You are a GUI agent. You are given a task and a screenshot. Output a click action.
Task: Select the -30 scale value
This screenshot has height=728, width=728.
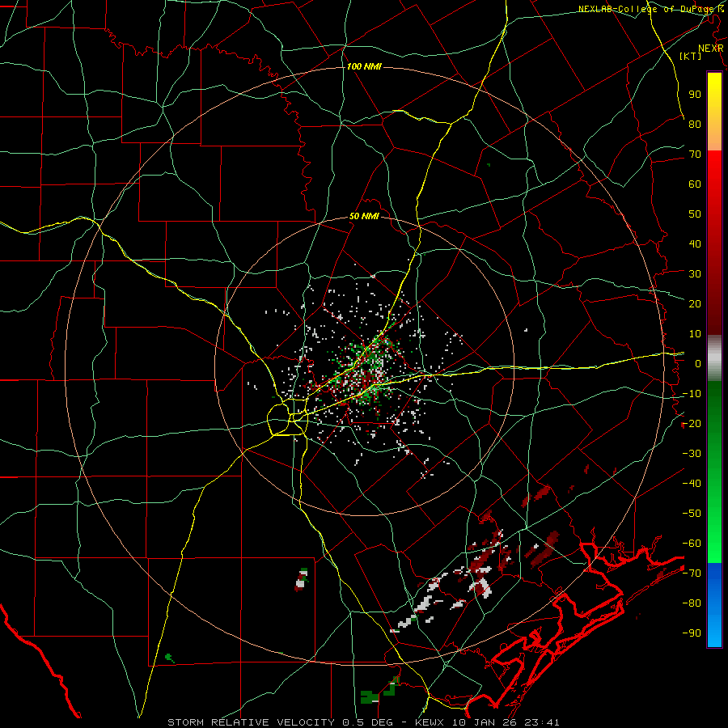[x=692, y=454]
